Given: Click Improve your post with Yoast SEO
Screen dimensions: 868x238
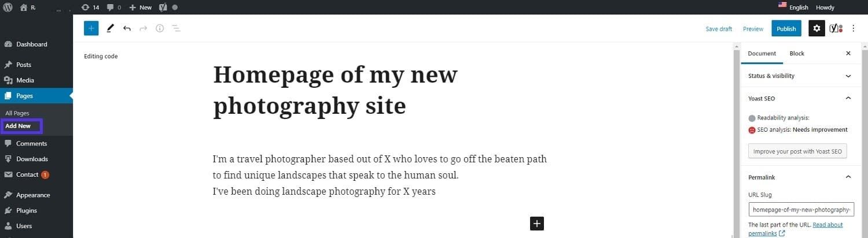Looking at the screenshot, I should 797,151.
